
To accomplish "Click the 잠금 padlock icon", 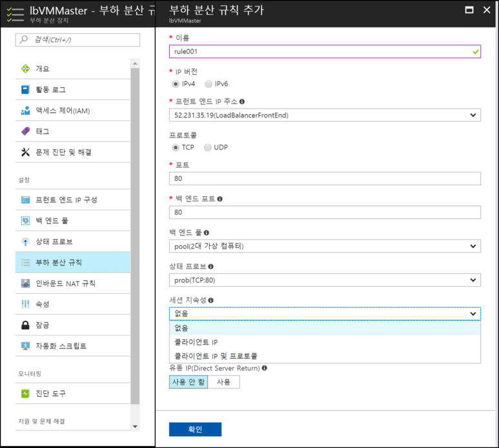I will (x=26, y=325).
